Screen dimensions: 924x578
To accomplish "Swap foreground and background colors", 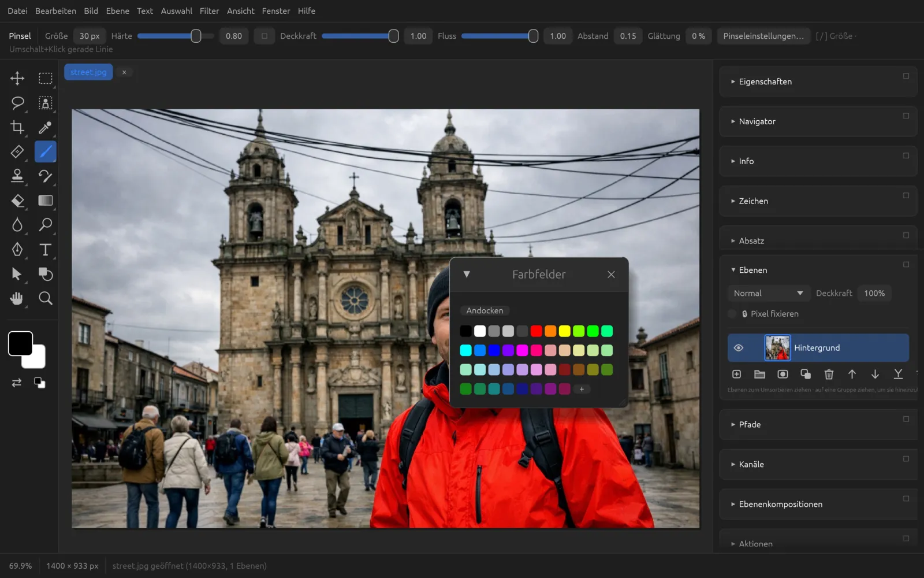I will (x=17, y=383).
